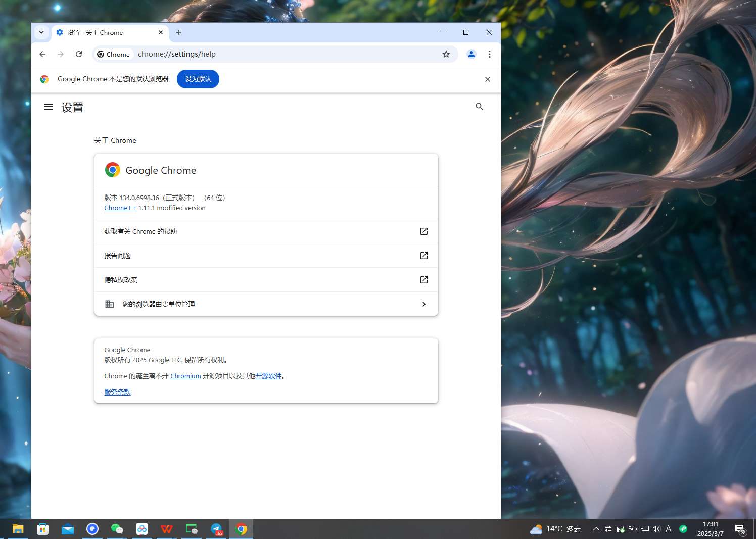Image resolution: width=756 pixels, height=539 pixels.
Task: Open a new tab with plus button
Action: tap(179, 32)
